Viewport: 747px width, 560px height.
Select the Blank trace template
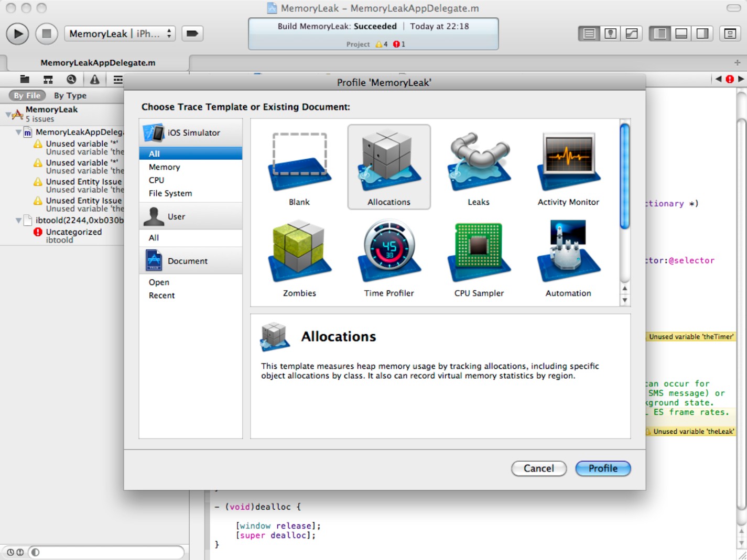click(299, 167)
